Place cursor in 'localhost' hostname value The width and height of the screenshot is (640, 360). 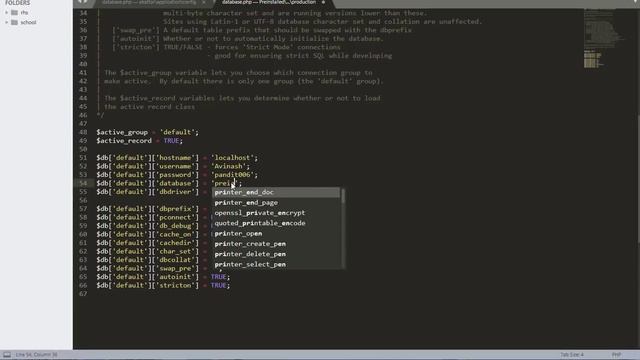(233, 158)
